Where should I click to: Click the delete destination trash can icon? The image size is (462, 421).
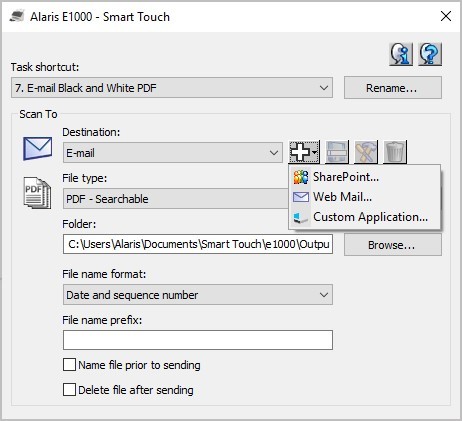(x=395, y=152)
